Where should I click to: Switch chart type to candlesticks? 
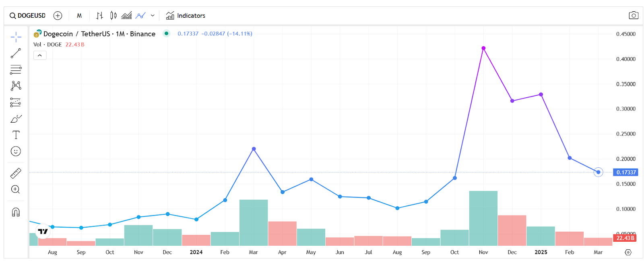click(x=114, y=16)
